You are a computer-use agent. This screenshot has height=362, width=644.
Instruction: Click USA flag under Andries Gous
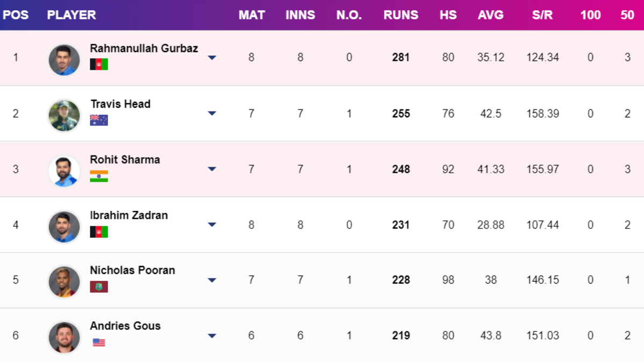pyautogui.click(x=99, y=342)
